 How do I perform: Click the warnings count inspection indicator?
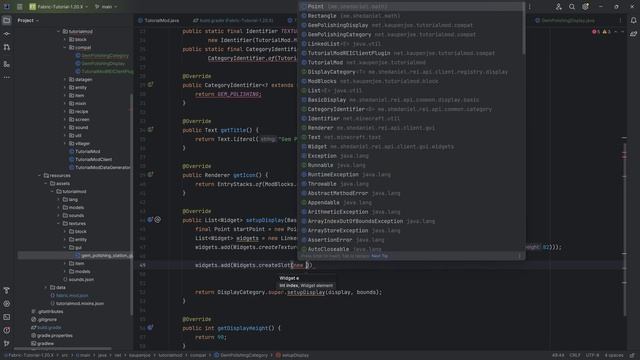pos(607,31)
